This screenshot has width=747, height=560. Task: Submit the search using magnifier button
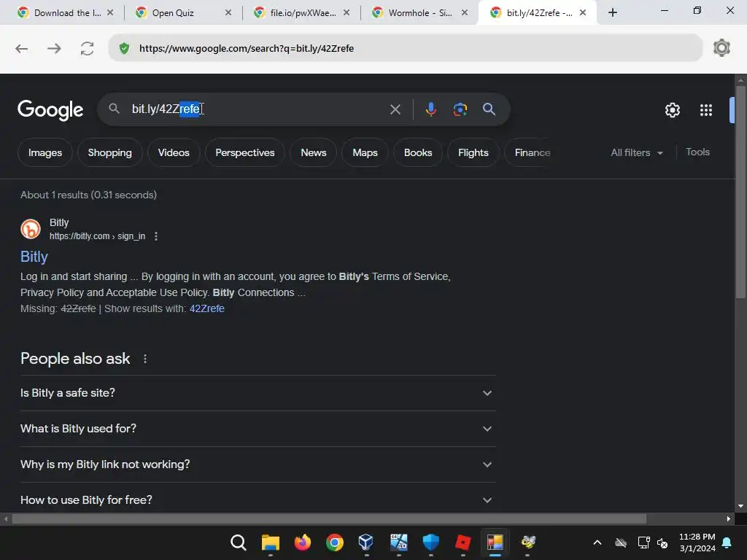click(x=489, y=109)
